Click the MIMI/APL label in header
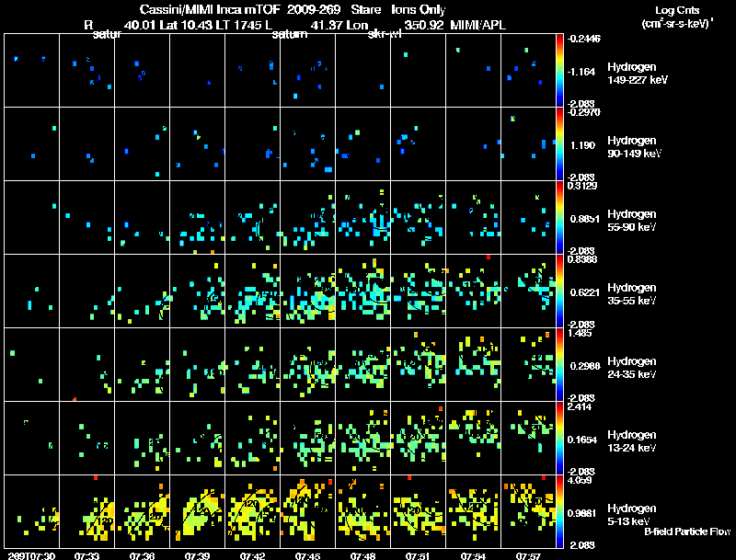The image size is (736, 560). (477, 25)
